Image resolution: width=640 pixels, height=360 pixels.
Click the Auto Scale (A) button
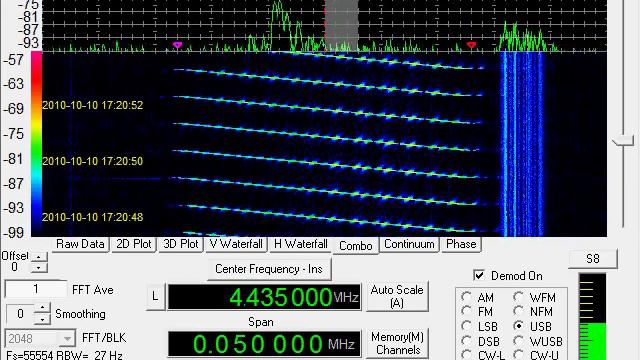(x=397, y=296)
